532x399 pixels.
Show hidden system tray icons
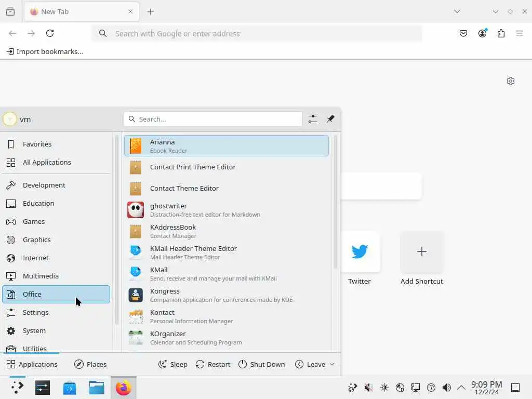click(461, 388)
